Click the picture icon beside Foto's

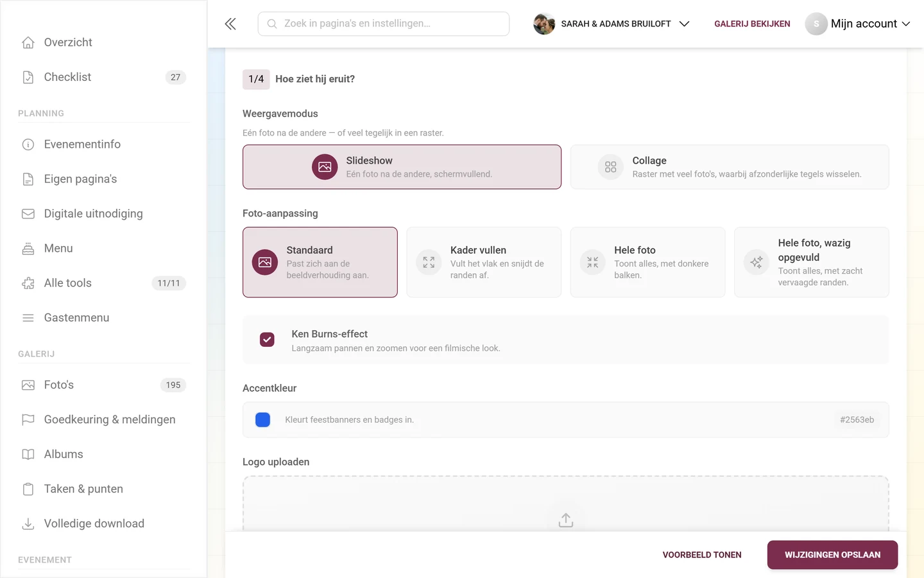pyautogui.click(x=28, y=385)
